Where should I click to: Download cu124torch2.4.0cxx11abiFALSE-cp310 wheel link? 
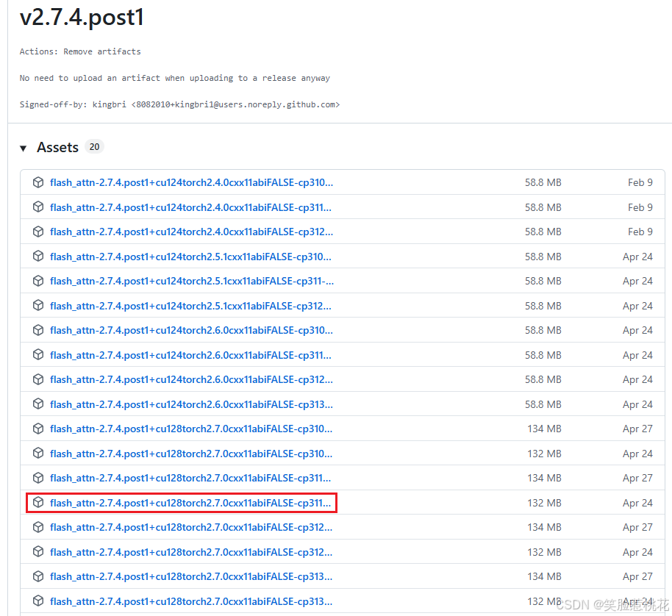click(x=191, y=182)
